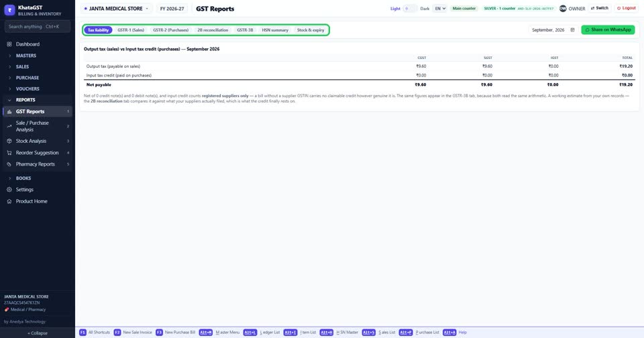Click Input tax credit (paid on purchases) row
This screenshot has height=338, width=644.
click(x=360, y=75)
